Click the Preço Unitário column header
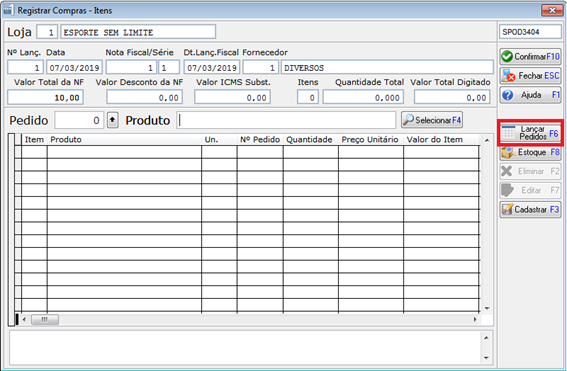567x371 pixels. 371,140
